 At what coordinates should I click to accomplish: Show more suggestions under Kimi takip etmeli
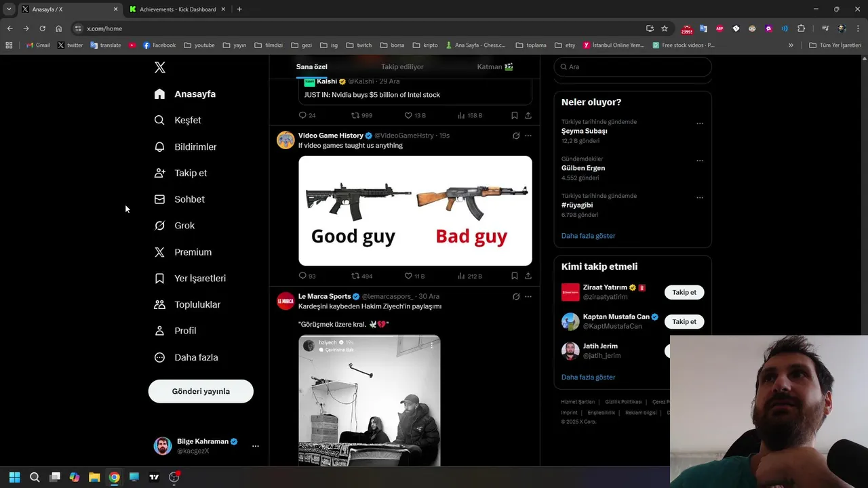588,377
